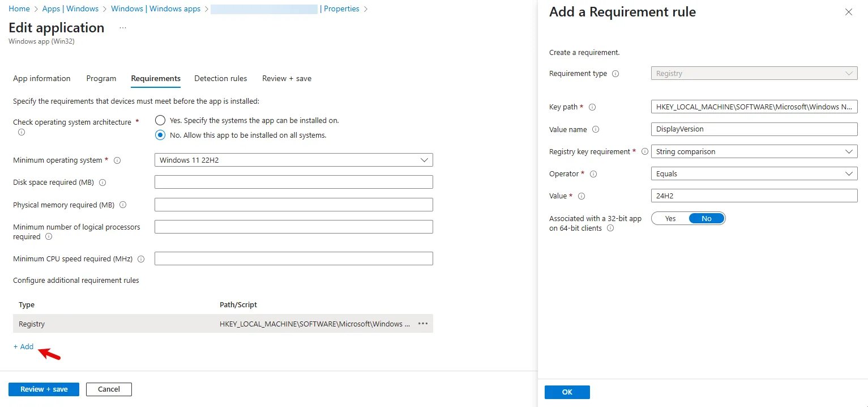Click info icon beside Key path
The image size is (868, 407).
592,107
